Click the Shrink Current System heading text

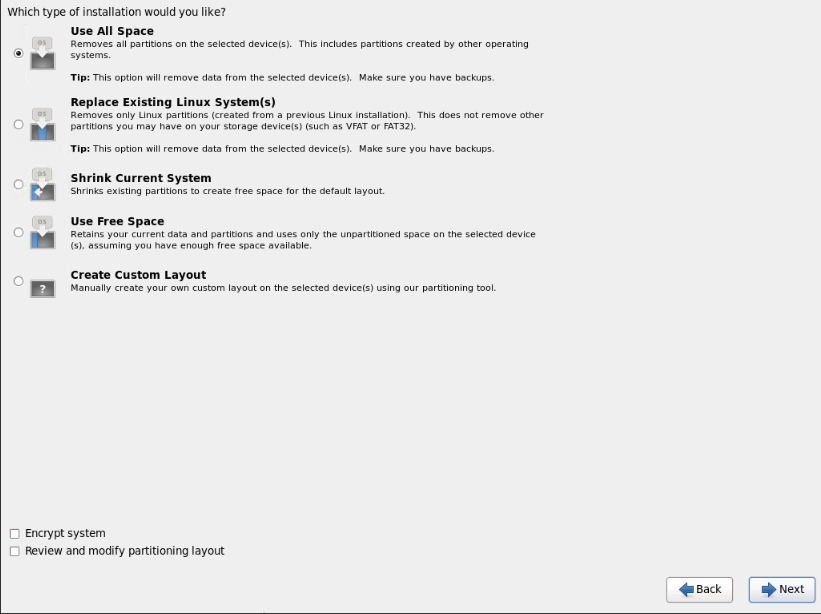click(x=141, y=178)
